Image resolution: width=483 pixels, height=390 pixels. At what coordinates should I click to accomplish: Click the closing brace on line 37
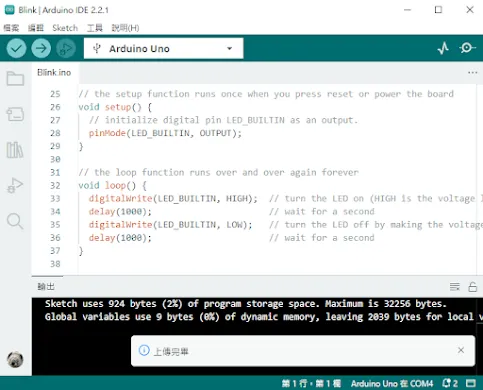click(81, 251)
